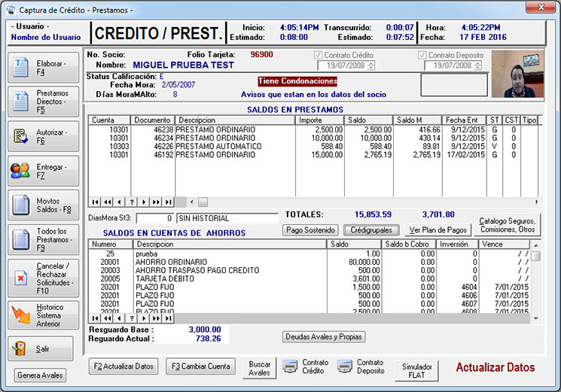
Task: Click the Contrato Crédito printer icon
Action: coord(289,367)
